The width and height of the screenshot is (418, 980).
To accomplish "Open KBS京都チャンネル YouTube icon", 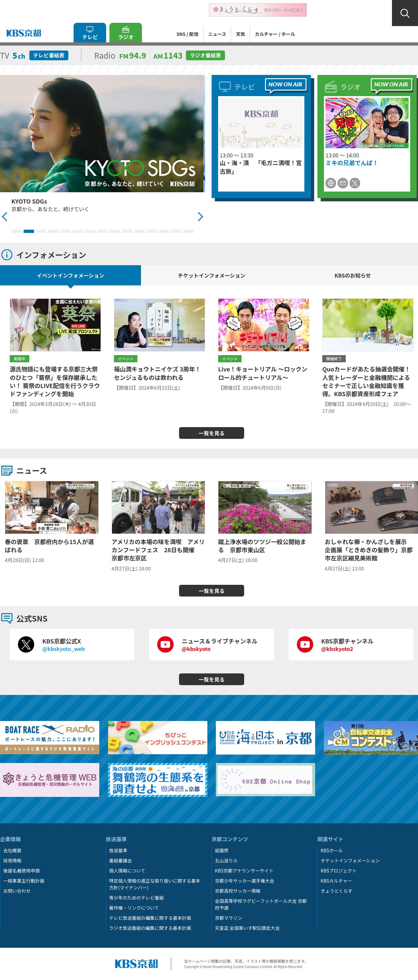I will (305, 644).
